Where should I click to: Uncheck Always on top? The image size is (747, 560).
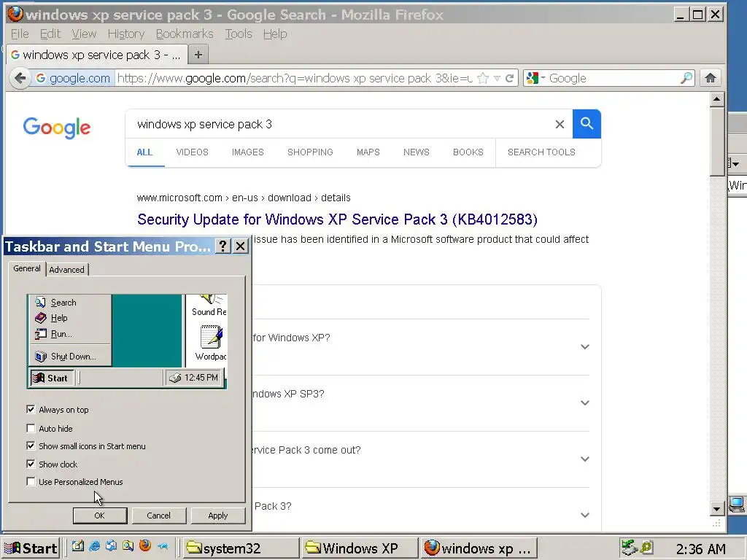click(31, 410)
